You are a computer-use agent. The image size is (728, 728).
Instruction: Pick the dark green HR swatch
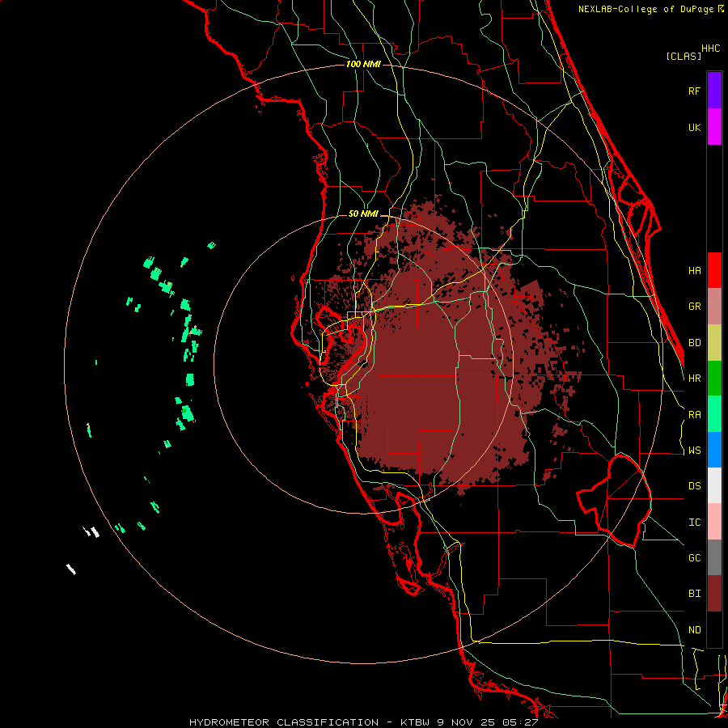point(714,378)
